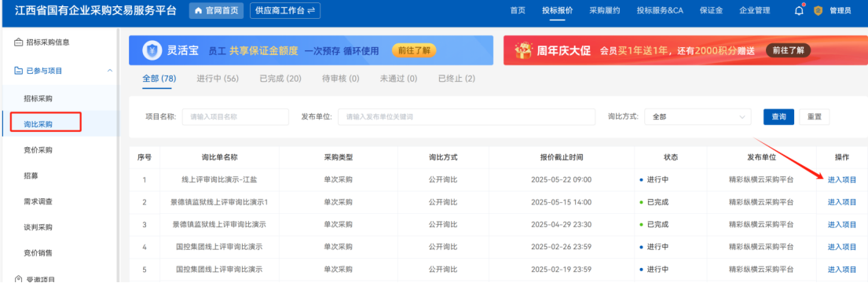Switch to 已完成 (20) tab
This screenshot has height=283, width=868.
point(280,79)
